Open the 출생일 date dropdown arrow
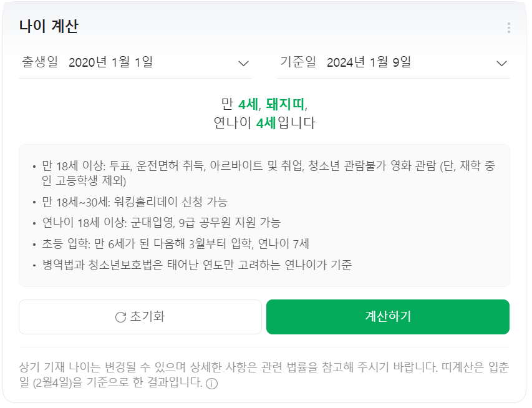 [243, 62]
